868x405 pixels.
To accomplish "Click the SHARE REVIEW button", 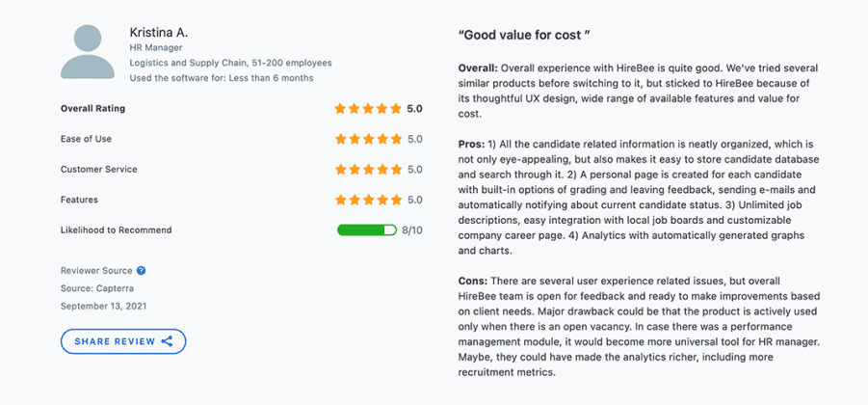I will 123,341.
